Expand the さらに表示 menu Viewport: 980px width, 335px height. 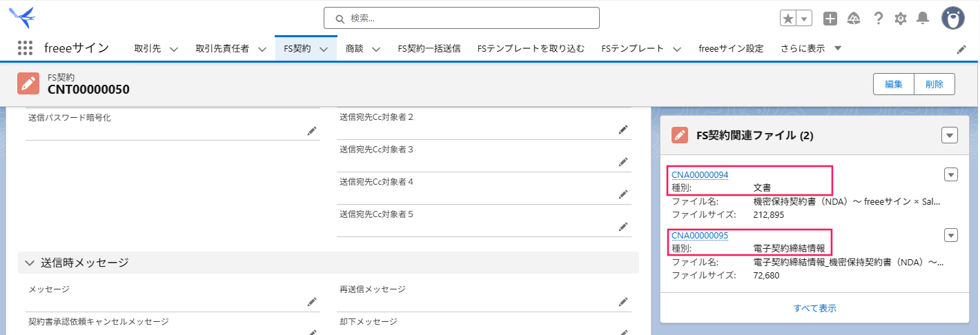811,48
